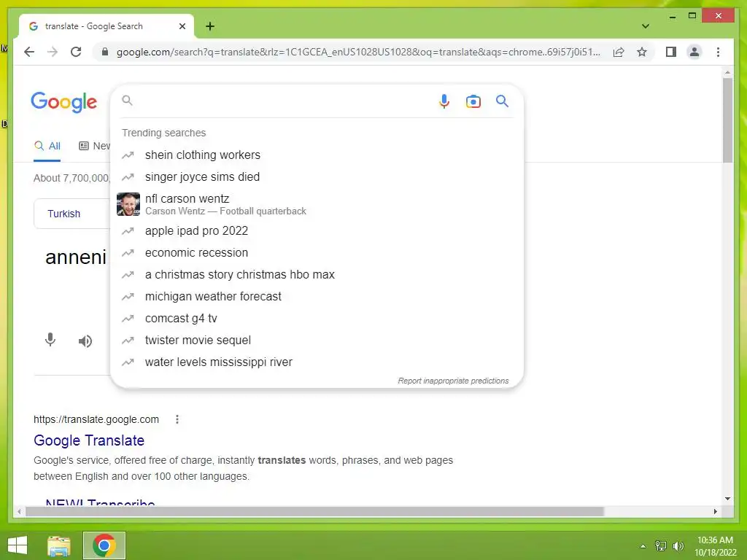Show hidden system tray icons

tap(643, 546)
